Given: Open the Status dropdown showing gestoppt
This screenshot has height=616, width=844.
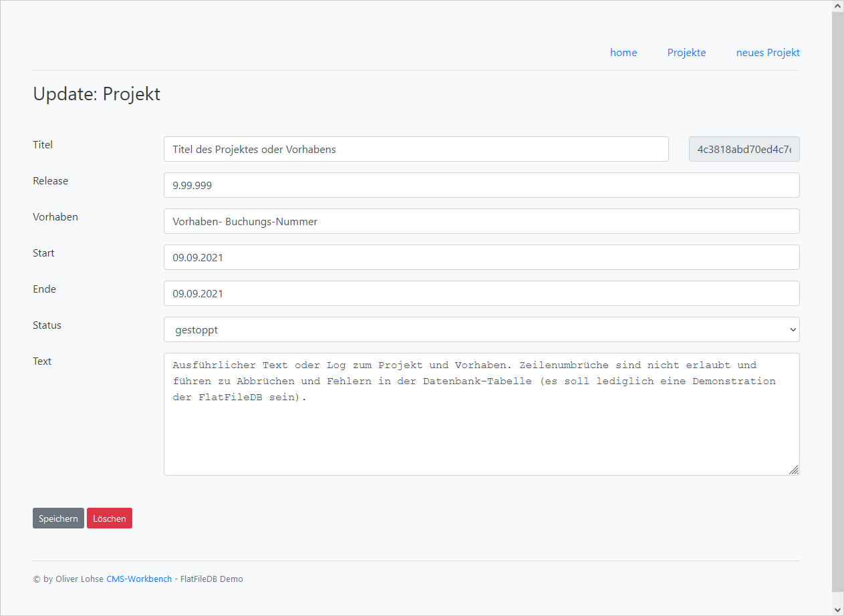Looking at the screenshot, I should pyautogui.click(x=481, y=329).
